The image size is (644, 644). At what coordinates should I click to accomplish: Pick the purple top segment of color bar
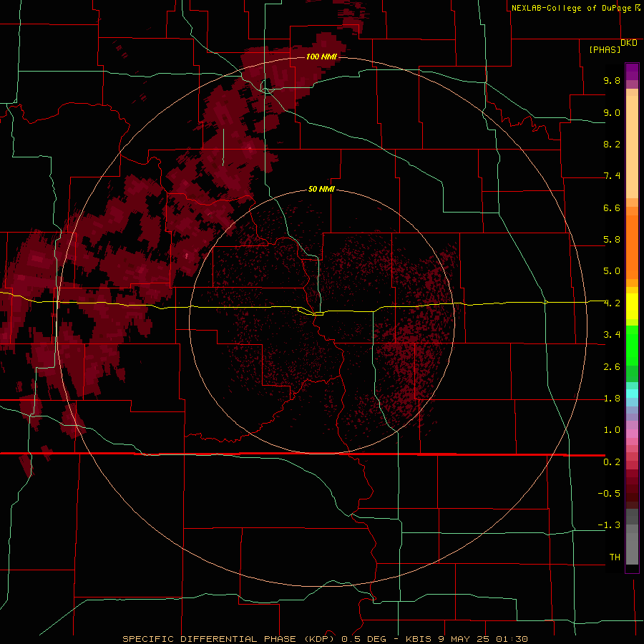632,72
